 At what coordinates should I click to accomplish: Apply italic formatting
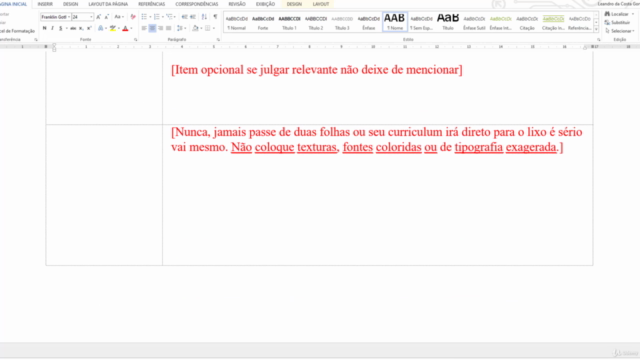(x=52, y=28)
